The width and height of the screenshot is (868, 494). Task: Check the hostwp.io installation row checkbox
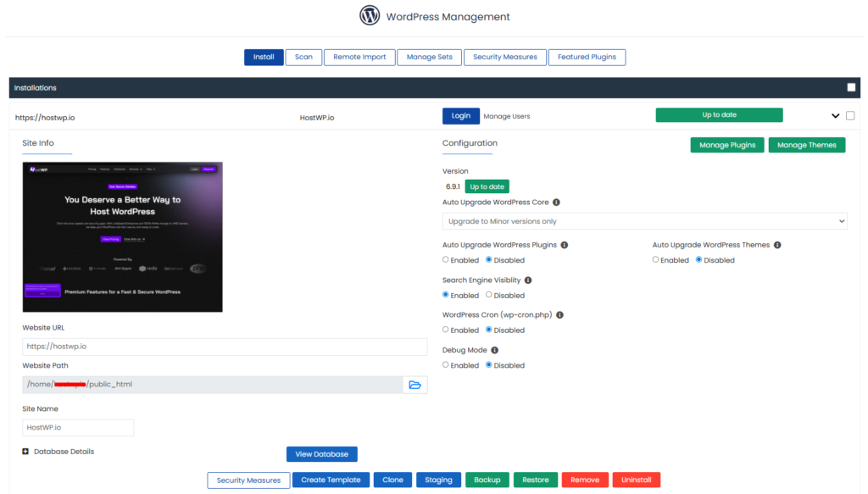click(850, 115)
